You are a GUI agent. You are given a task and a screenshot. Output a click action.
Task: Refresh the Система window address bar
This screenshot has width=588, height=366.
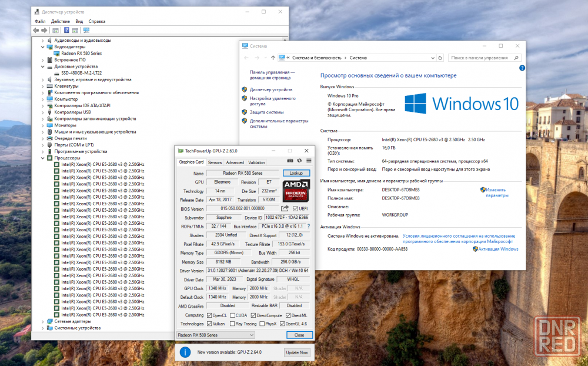click(x=440, y=58)
